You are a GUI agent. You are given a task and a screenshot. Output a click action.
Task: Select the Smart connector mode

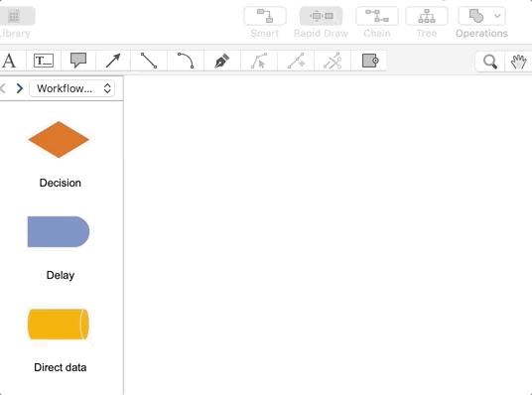(265, 16)
